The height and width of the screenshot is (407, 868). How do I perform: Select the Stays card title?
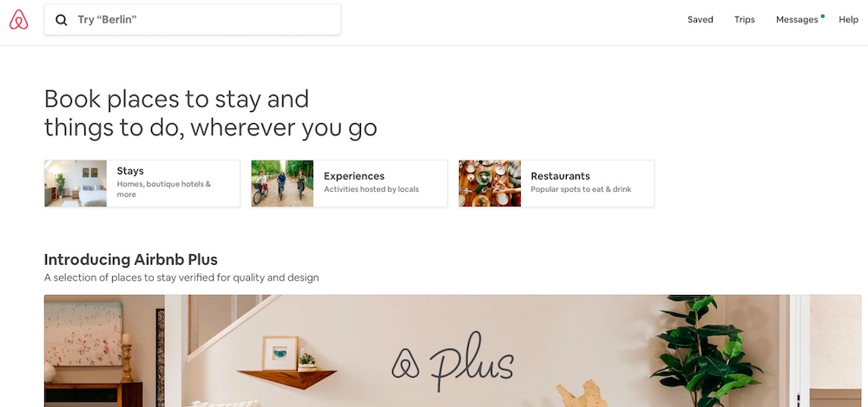(x=130, y=171)
